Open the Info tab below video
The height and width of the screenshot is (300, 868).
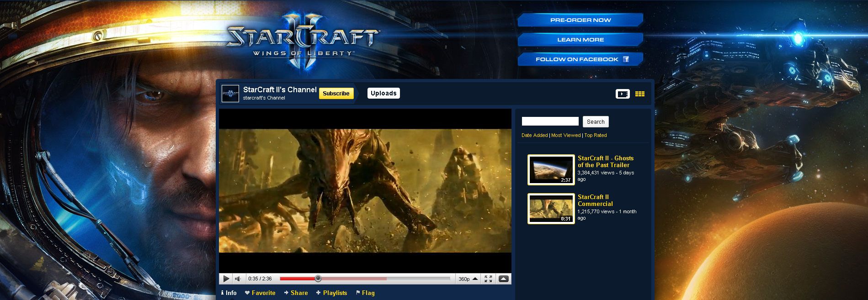(x=229, y=293)
